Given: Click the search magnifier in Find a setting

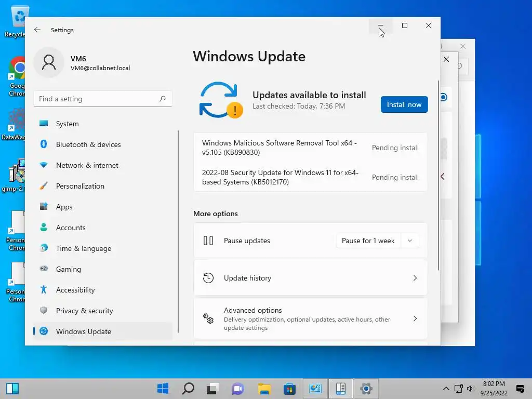Looking at the screenshot, I should pyautogui.click(x=163, y=99).
